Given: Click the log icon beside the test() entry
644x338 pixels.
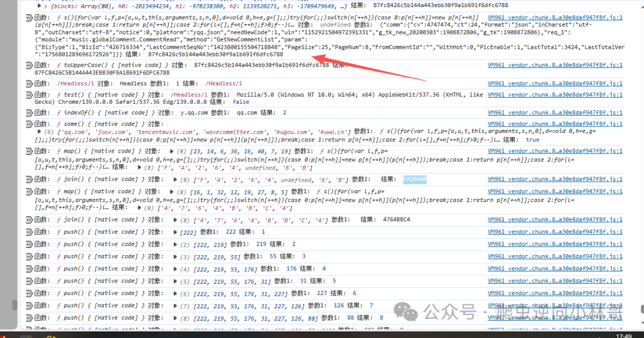Looking at the screenshot, I should pyautogui.click(x=29, y=95).
